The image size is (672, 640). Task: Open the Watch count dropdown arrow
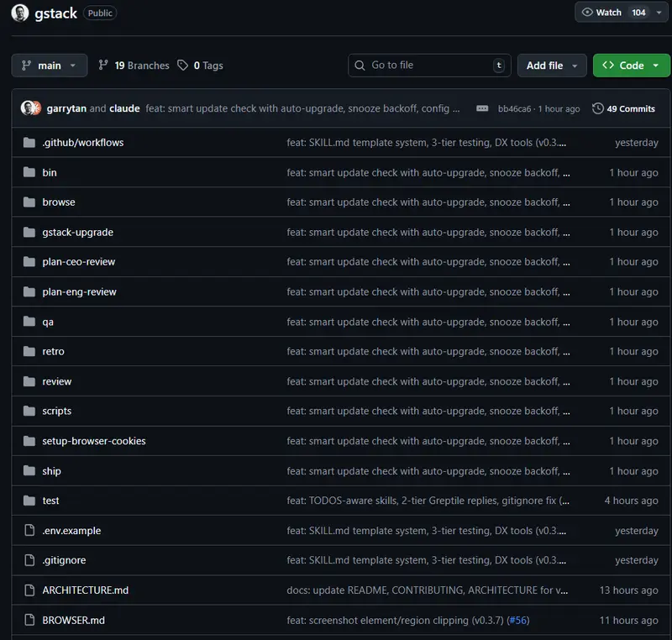(x=657, y=13)
